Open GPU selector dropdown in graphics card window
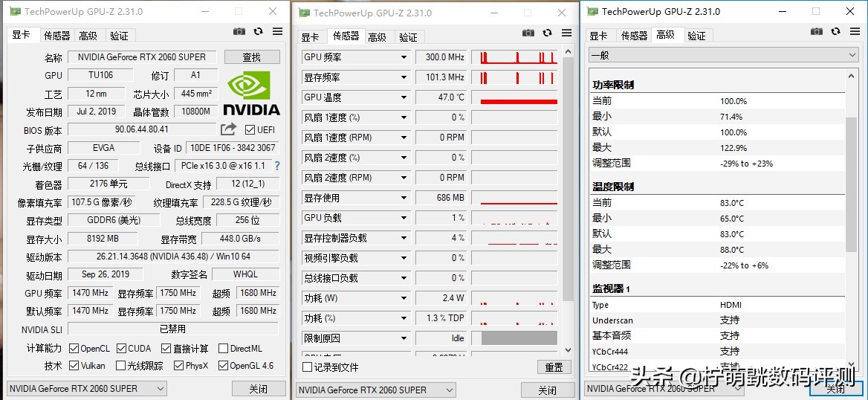The image size is (868, 400). [86, 388]
